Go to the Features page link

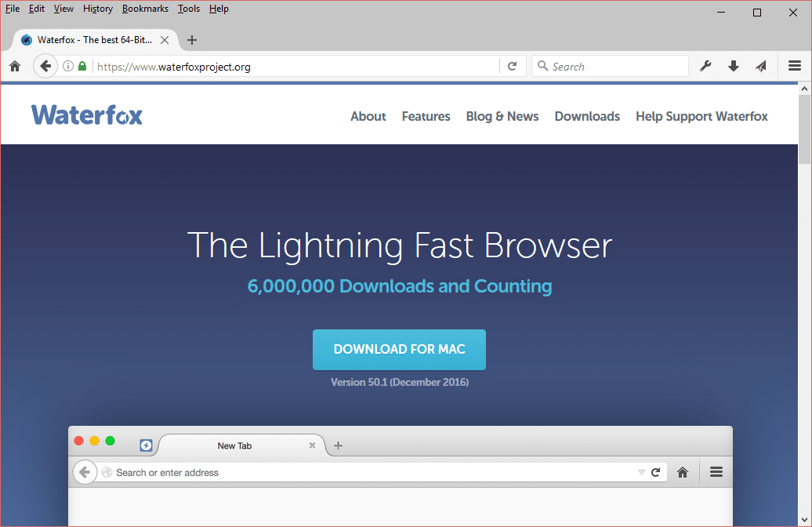(426, 116)
